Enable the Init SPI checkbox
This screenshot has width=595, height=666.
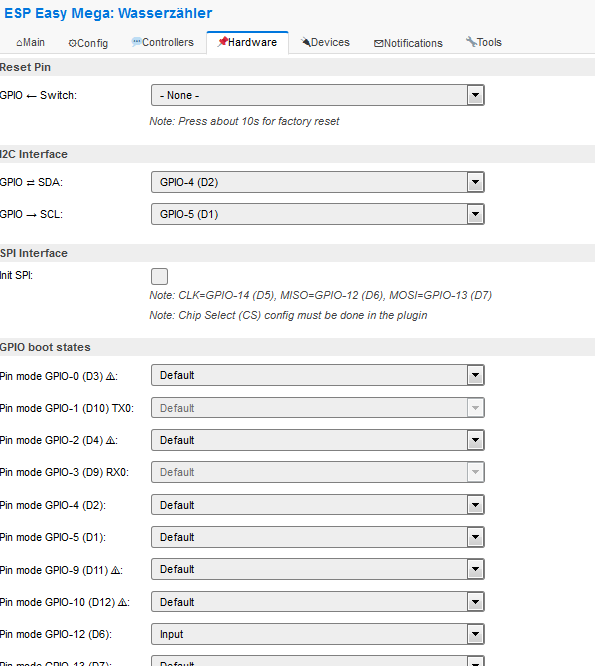pyautogui.click(x=159, y=276)
